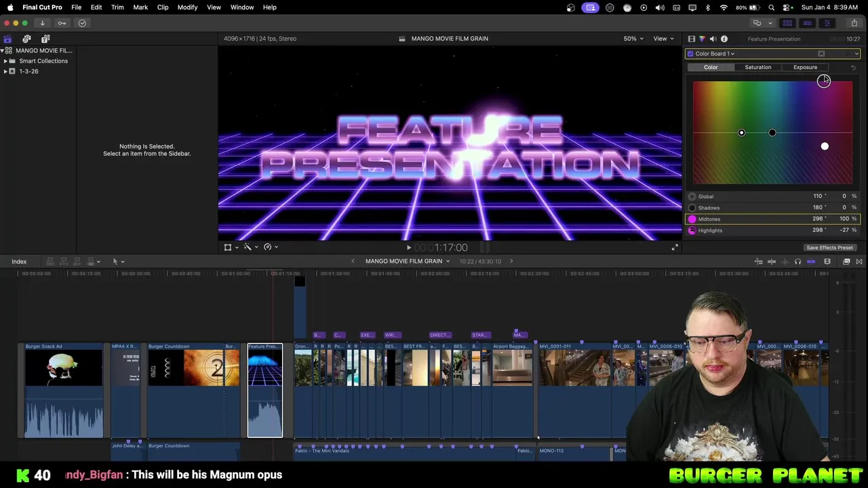This screenshot has height=488, width=868.
Task: Play the viewer with play button
Action: click(408, 248)
